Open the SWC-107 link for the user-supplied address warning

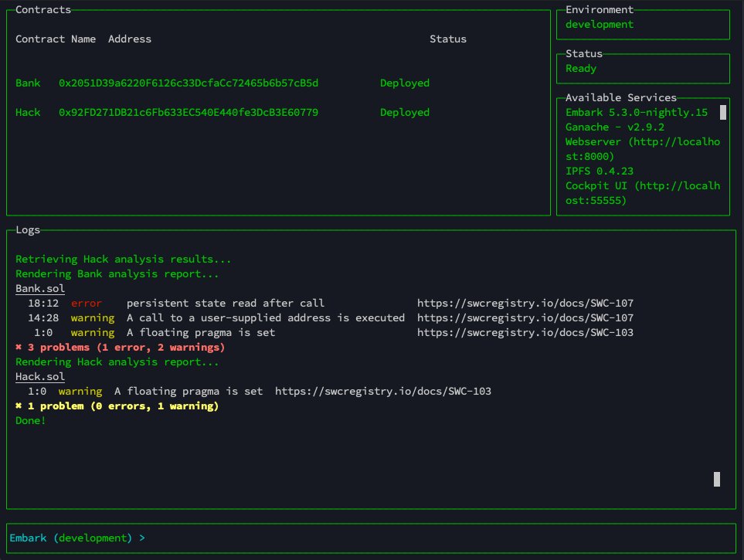pos(525,317)
